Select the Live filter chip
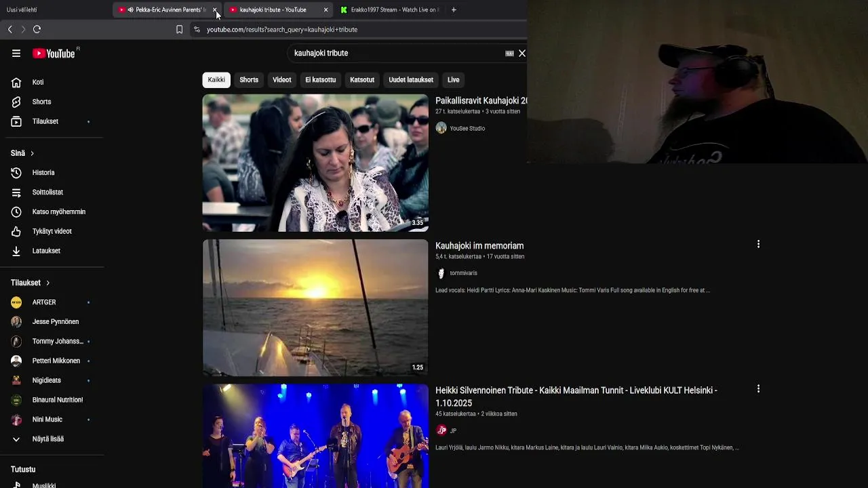Image resolution: width=868 pixels, height=488 pixels. [454, 80]
